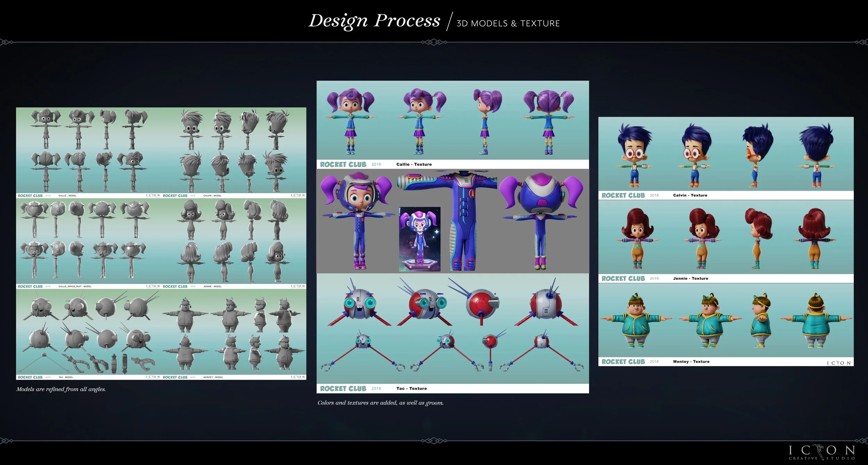Collapse the Callie_Space_Suit - Model strip

coord(75,287)
